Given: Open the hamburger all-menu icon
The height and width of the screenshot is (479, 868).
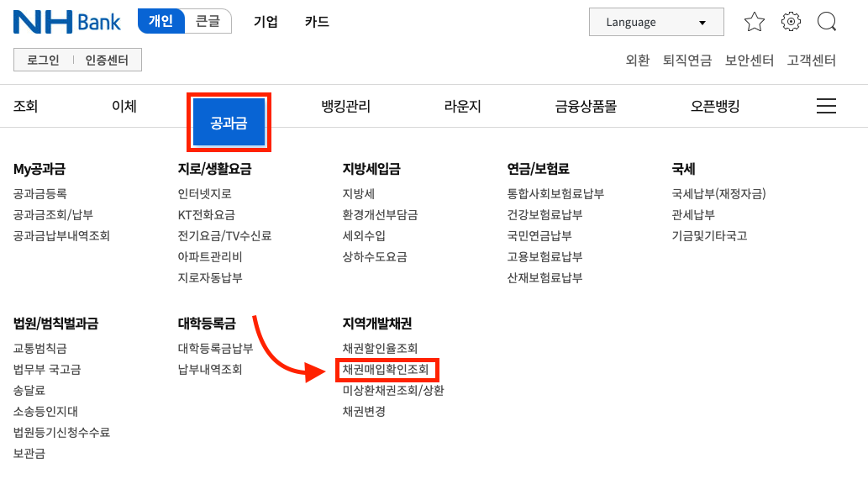Looking at the screenshot, I should pos(827,106).
